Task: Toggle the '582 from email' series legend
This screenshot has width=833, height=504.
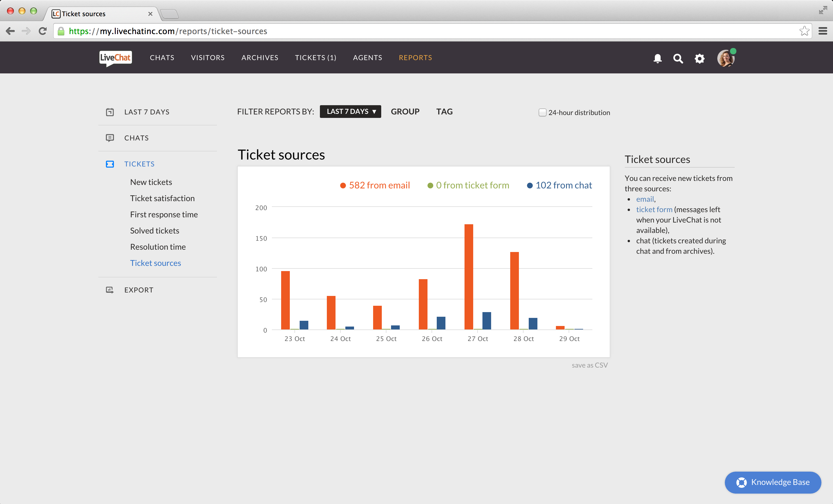Action: 375,185
